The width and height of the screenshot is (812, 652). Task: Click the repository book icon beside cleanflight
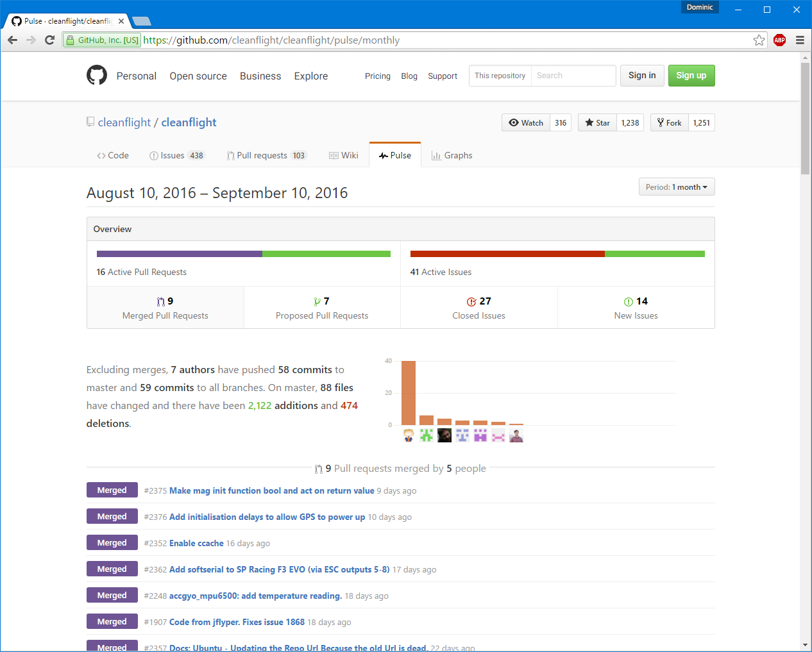click(90, 122)
